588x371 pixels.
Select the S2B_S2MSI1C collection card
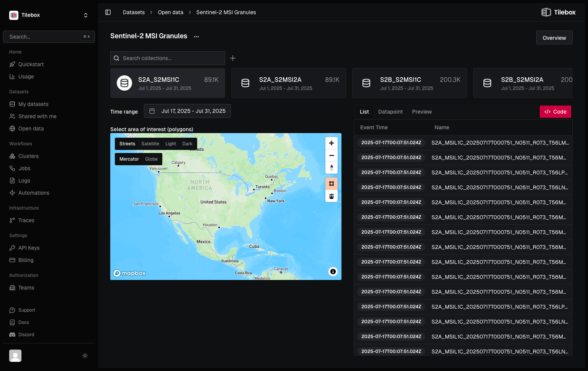tap(410, 83)
